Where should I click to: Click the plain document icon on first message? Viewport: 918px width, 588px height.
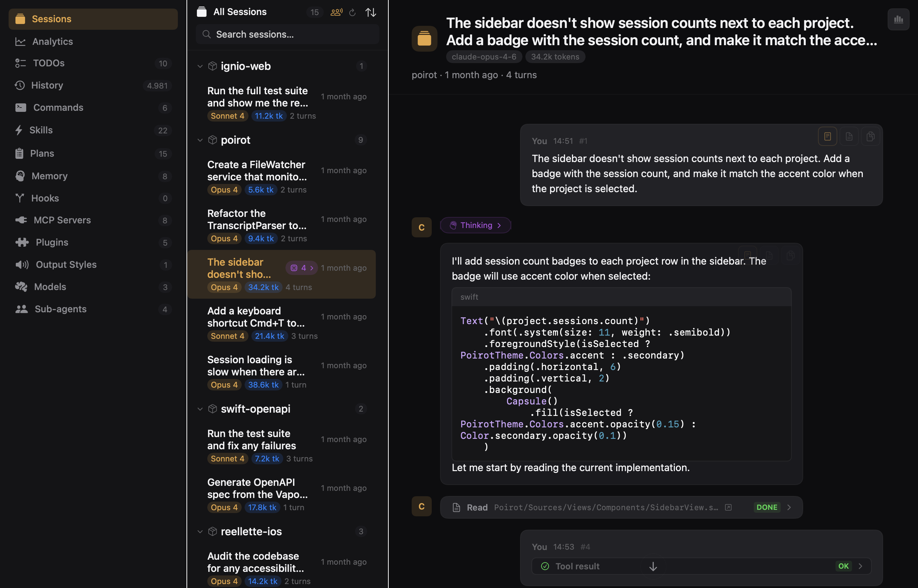[x=849, y=136]
